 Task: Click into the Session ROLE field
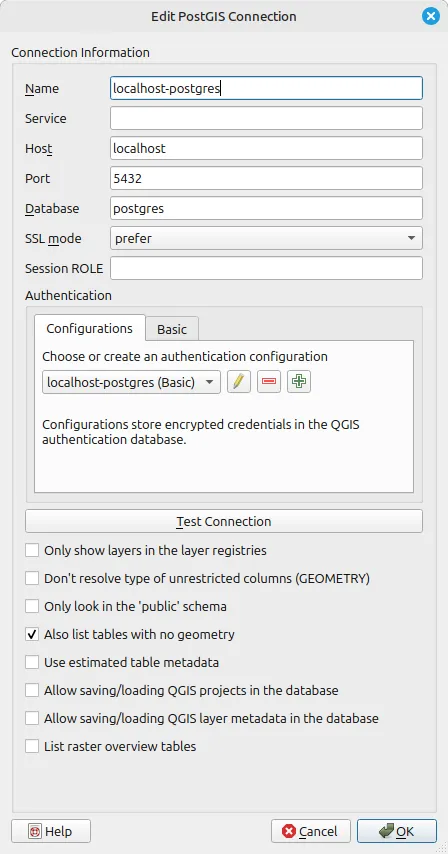[266, 268]
